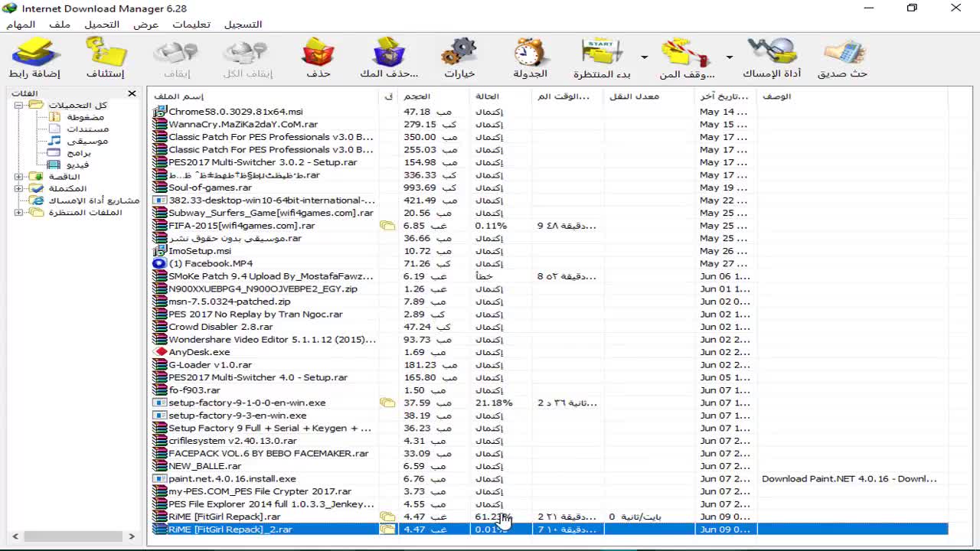
Task: Select Crowd Disabler 2.8.rar row
Action: click(x=549, y=327)
